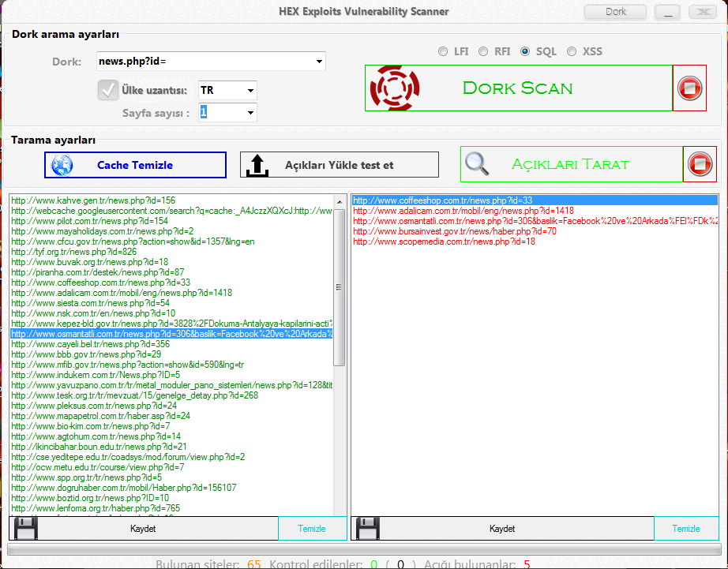The height and width of the screenshot is (569, 728).
Task: Click the floppy disk icon under the left list
Action: 24,528
